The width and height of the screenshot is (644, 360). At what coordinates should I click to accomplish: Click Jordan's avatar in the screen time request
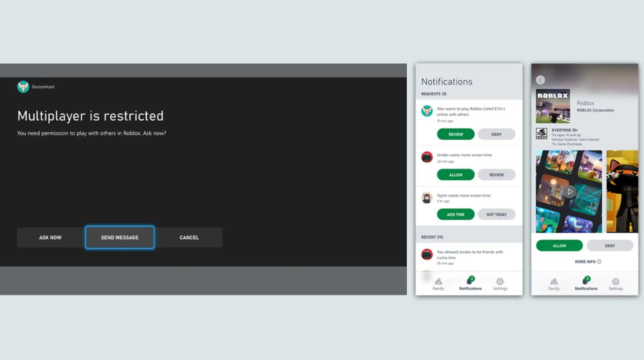coord(427,157)
